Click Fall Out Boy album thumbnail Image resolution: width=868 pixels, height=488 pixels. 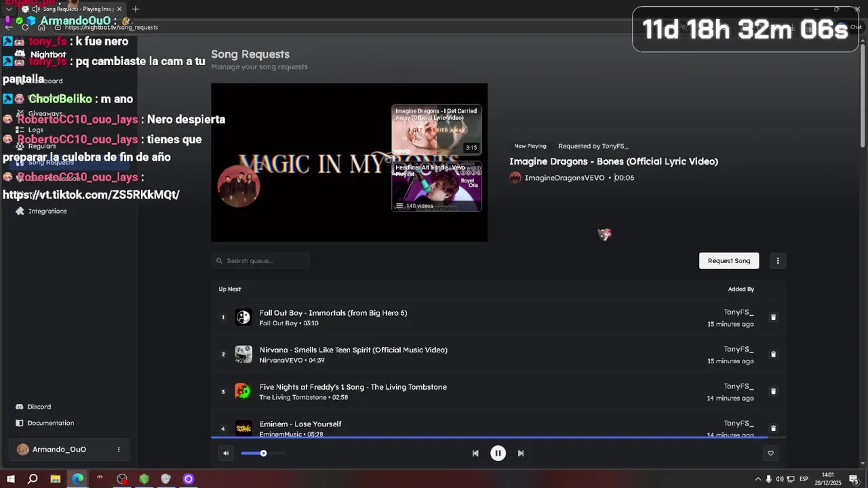point(243,317)
